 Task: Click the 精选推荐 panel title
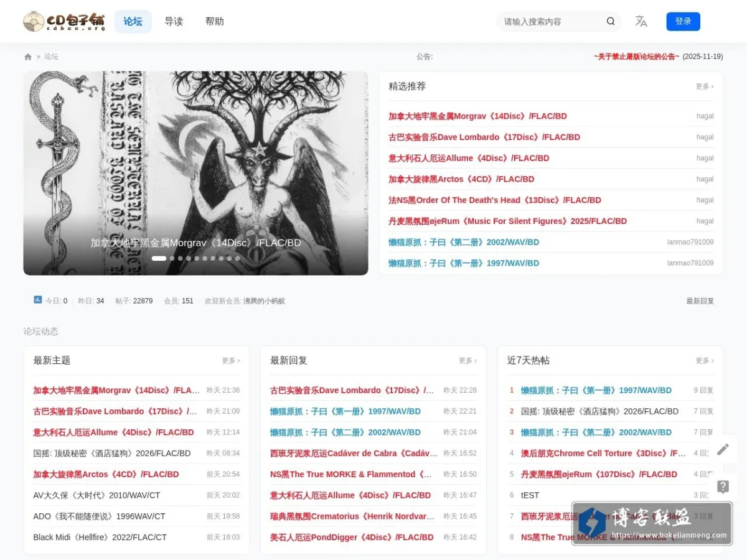407,86
